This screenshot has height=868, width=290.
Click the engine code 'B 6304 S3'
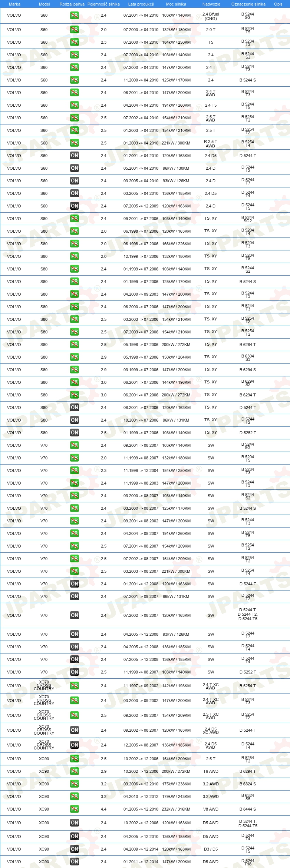point(248,357)
